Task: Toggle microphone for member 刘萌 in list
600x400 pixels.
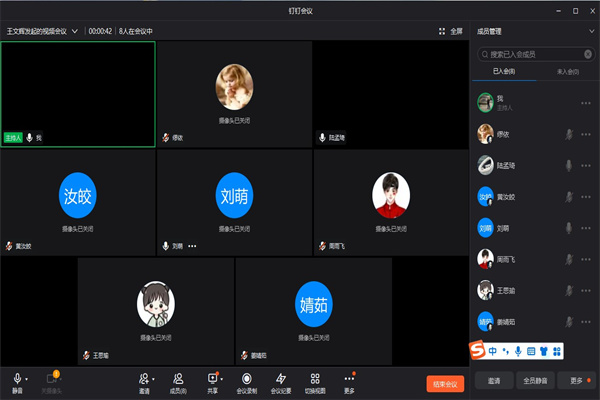Action: tap(569, 228)
